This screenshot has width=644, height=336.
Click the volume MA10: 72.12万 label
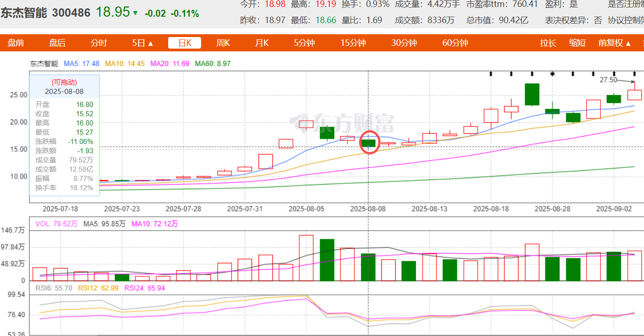point(155,224)
